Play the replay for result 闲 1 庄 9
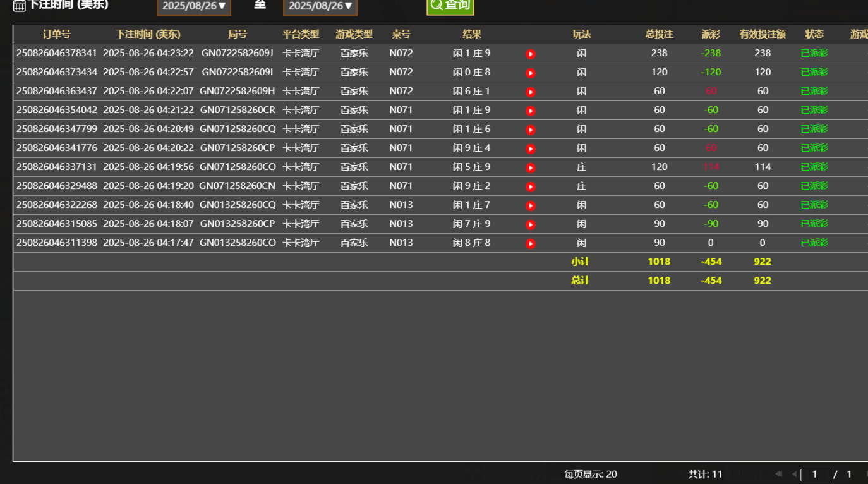Screen dimensions: 868x484 coord(530,53)
